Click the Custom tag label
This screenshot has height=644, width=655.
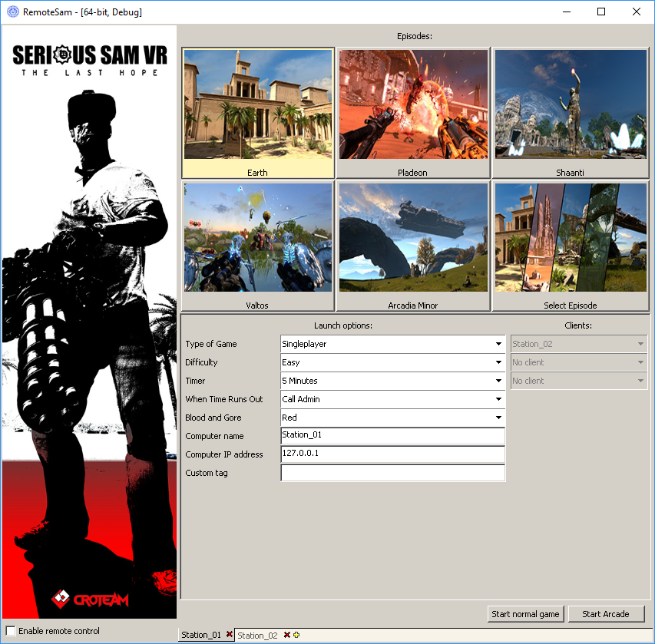207,473
